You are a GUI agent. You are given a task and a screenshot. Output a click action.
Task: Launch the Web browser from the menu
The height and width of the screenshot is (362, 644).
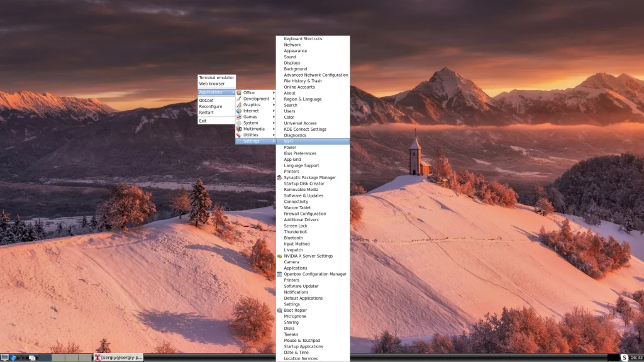(x=211, y=83)
